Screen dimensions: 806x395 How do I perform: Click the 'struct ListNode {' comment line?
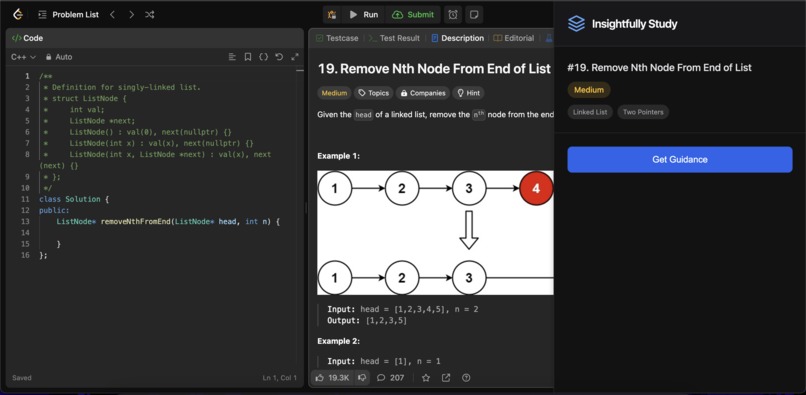[85, 98]
